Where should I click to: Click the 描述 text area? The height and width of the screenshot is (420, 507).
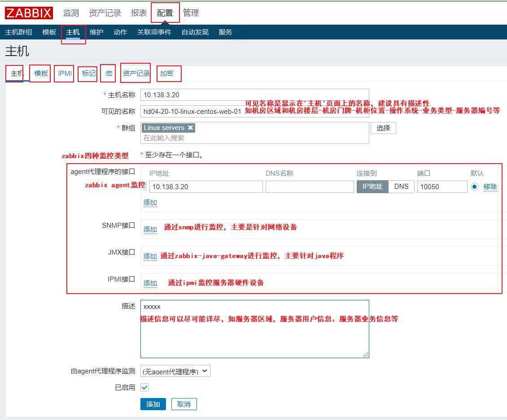255,329
